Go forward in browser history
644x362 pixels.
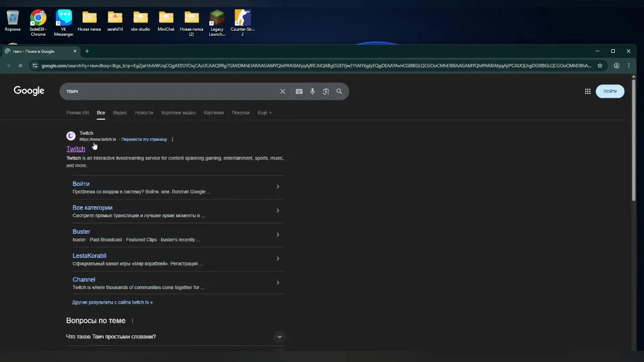tap(8, 65)
